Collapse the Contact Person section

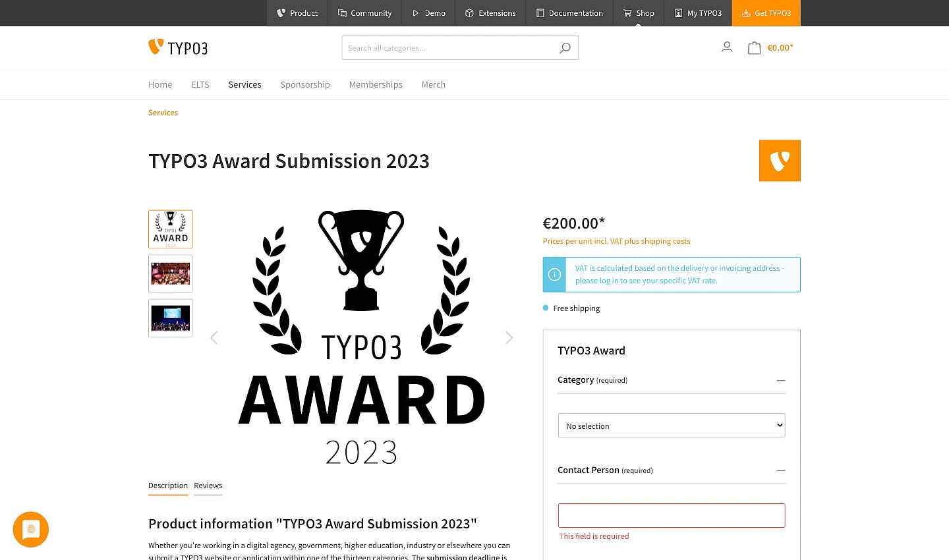click(x=780, y=470)
